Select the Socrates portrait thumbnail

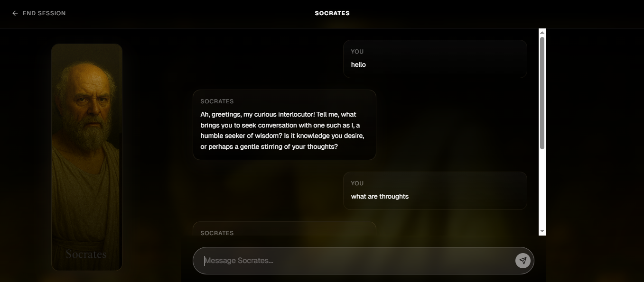click(86, 156)
